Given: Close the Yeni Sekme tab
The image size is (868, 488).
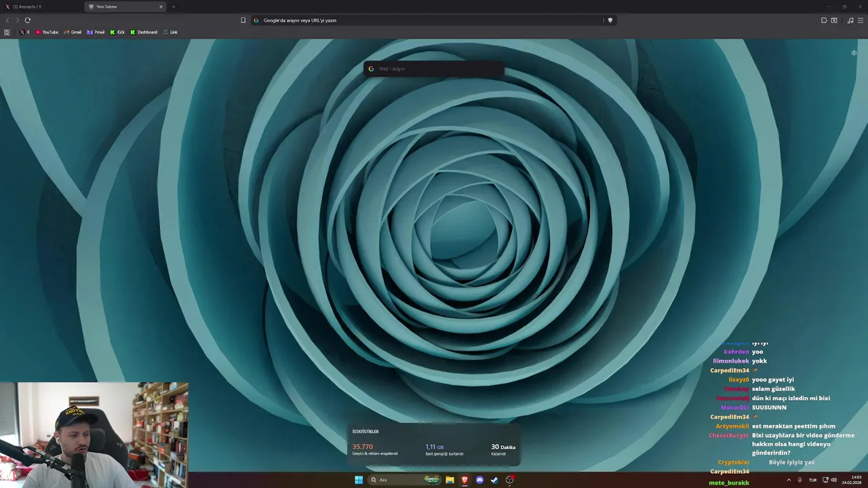Looking at the screenshot, I should pos(161,7).
